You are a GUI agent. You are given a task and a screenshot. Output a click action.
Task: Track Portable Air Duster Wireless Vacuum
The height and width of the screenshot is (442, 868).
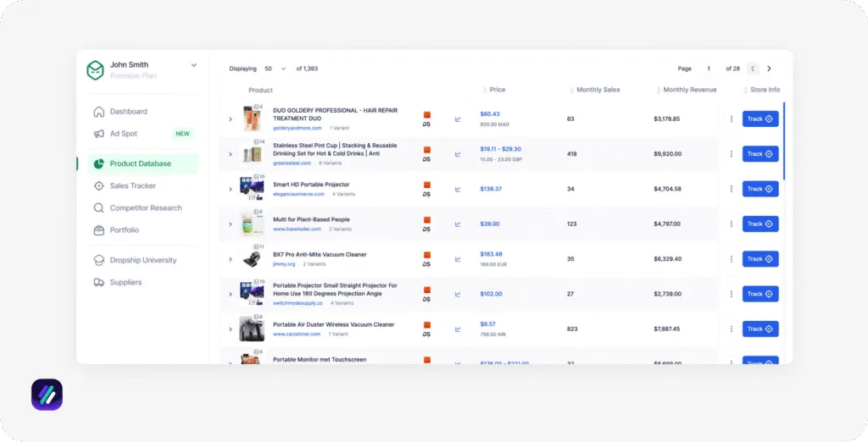760,329
